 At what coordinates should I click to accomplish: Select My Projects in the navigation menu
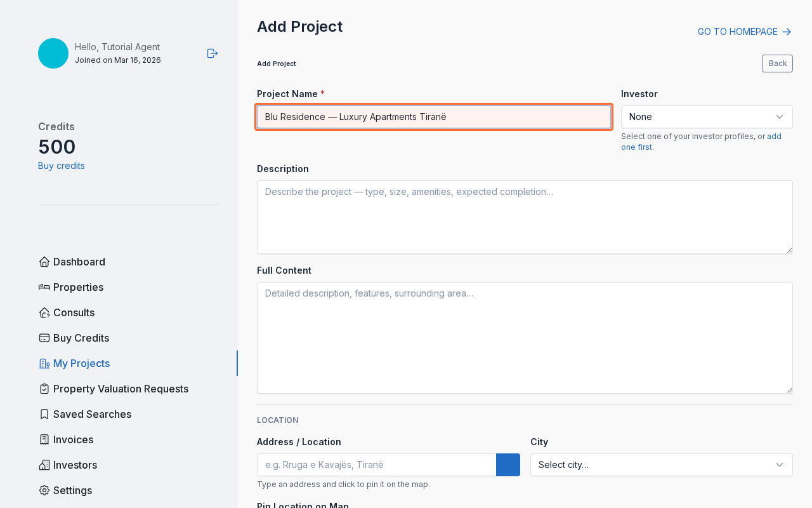pyautogui.click(x=81, y=363)
